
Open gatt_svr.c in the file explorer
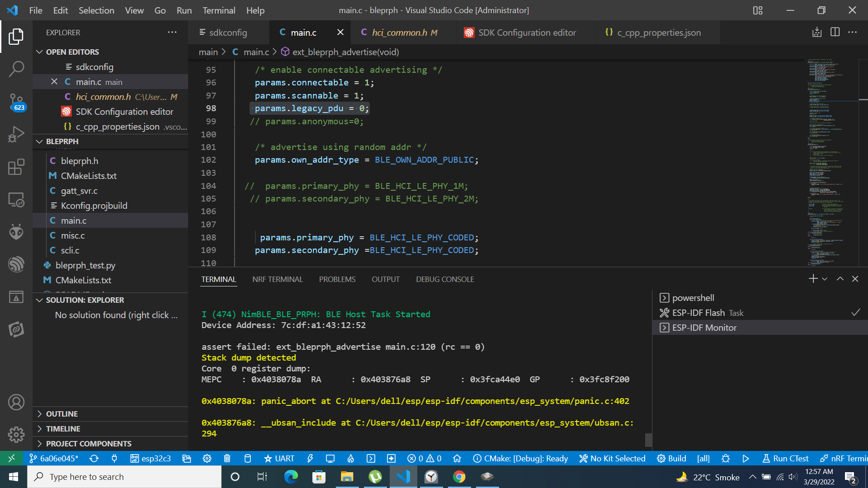click(79, 191)
